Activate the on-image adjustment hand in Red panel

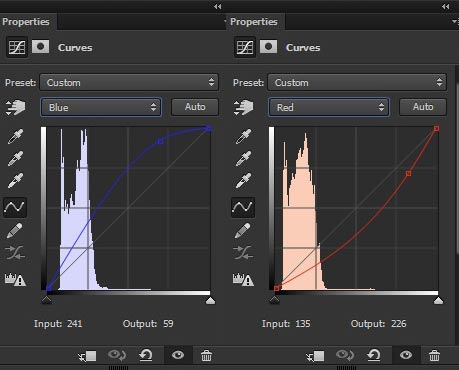click(243, 107)
